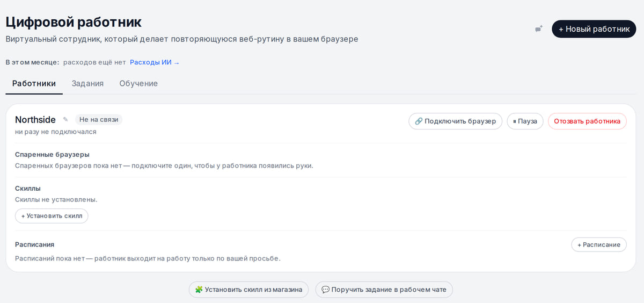644x303 pixels.
Task: Click the Расписания section heading
Action: [35, 244]
